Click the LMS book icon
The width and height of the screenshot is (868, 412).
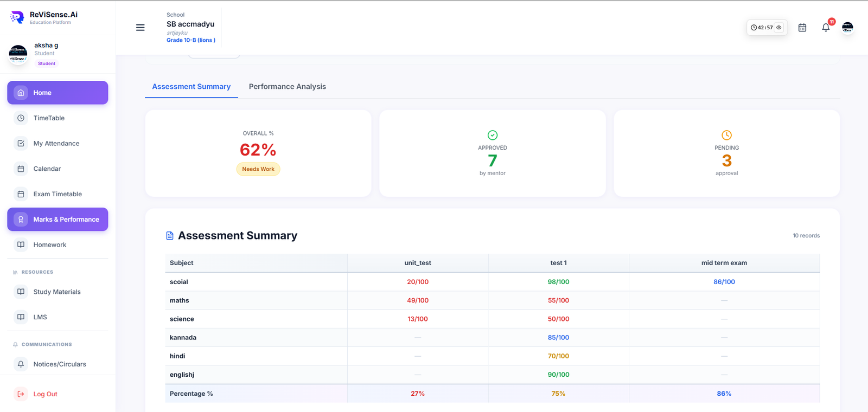click(x=21, y=317)
